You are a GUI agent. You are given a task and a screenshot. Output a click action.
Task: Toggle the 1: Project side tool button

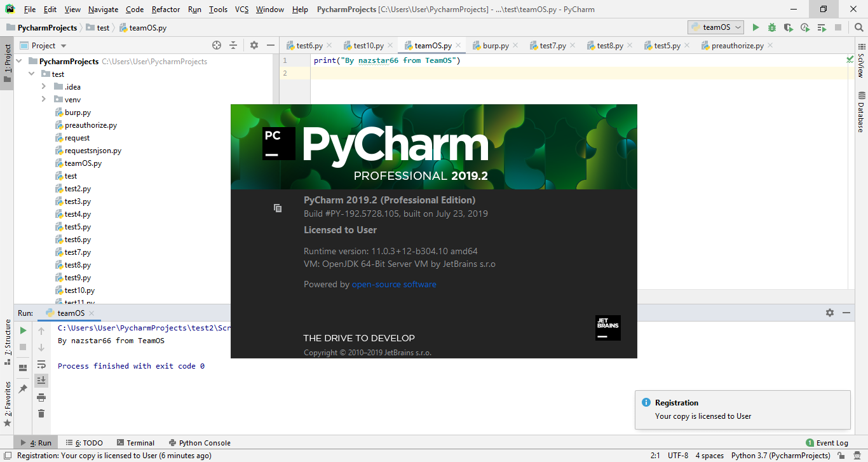click(7, 64)
